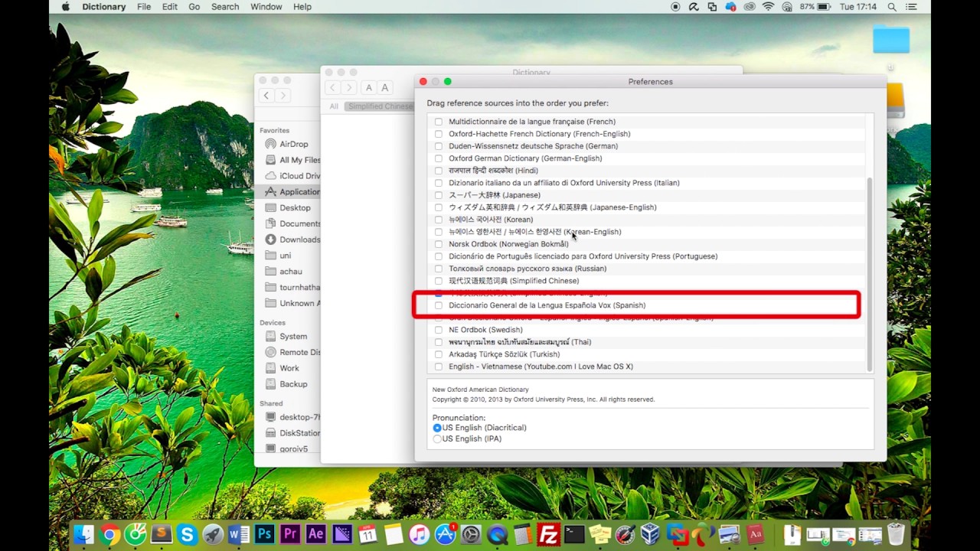Enable Multidictionnaire de la langue française checkbox

[x=439, y=122]
